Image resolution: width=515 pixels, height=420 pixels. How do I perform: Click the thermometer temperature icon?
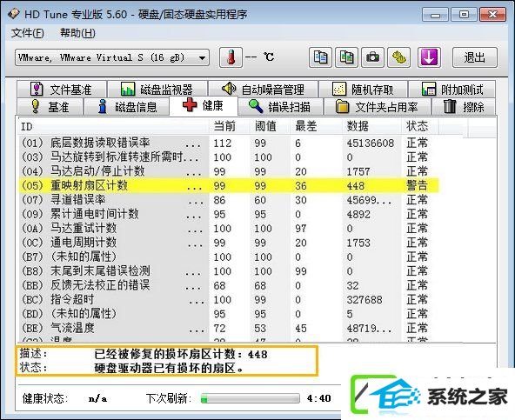tap(231, 57)
